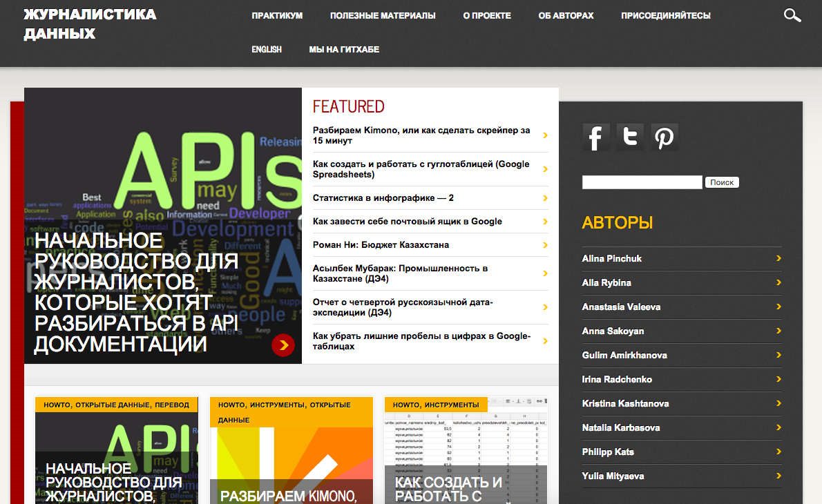
Task: Go to the ОБ АВТОРАХ page
Action: tap(566, 16)
